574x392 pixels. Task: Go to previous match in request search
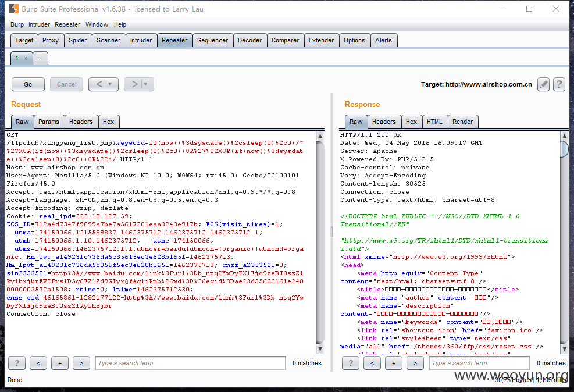38,363
